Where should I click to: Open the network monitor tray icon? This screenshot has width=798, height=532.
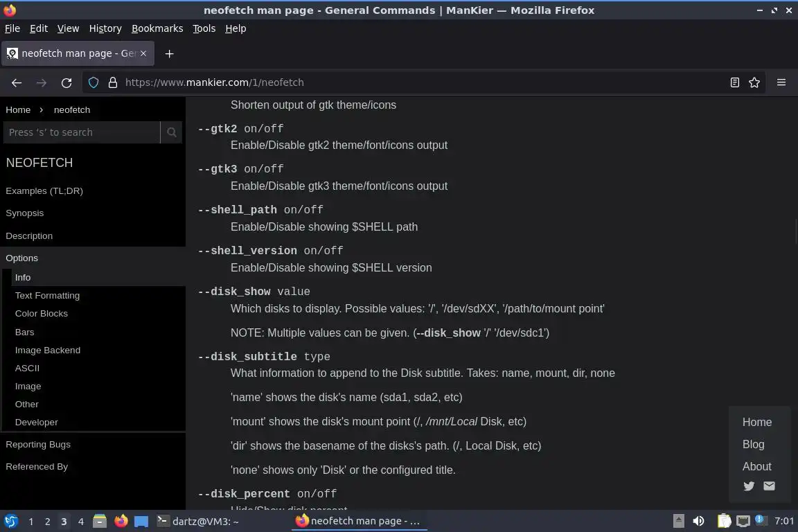743,521
